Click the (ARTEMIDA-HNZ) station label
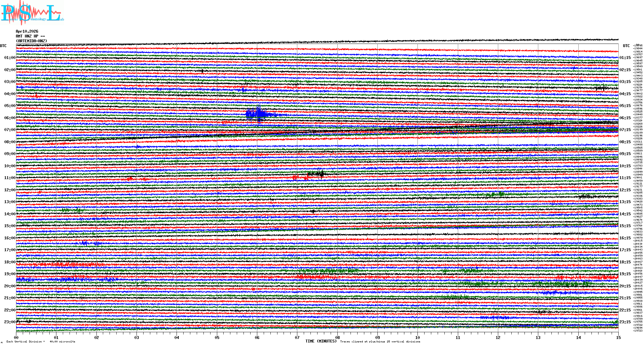 coord(31,41)
